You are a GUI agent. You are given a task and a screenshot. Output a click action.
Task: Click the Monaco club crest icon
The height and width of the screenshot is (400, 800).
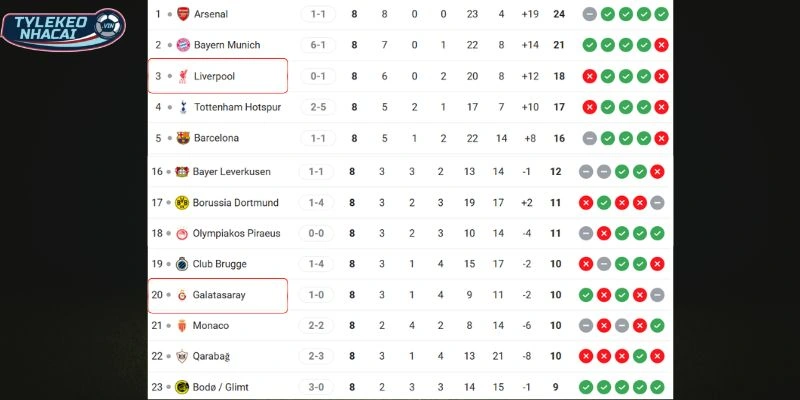point(182,326)
